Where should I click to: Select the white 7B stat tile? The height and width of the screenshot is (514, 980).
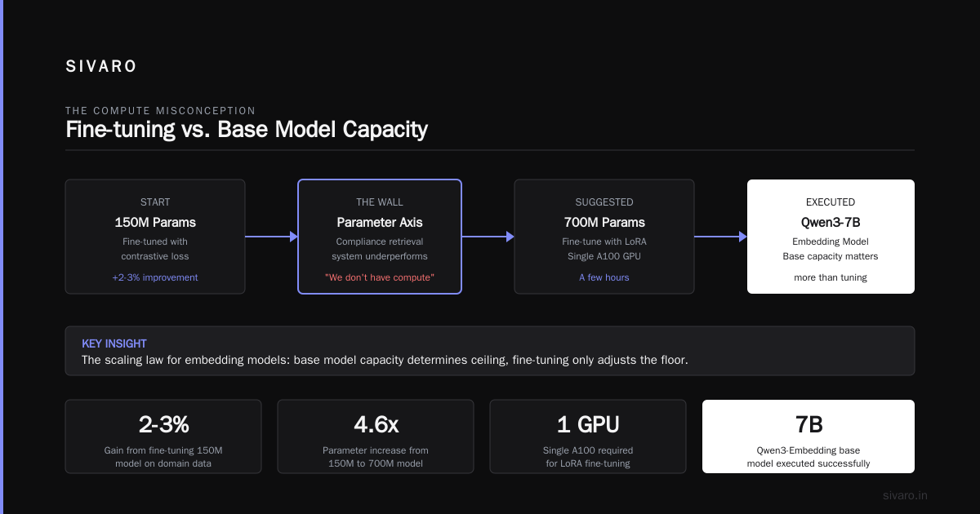(808, 436)
